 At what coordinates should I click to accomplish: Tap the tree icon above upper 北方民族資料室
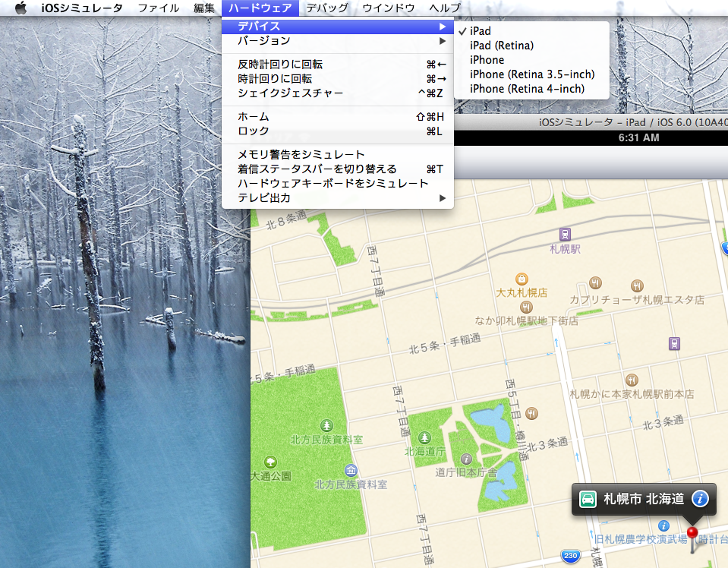coord(326,425)
